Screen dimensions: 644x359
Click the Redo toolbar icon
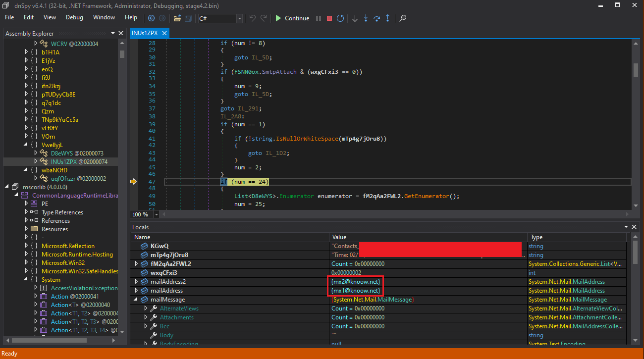[x=264, y=18]
